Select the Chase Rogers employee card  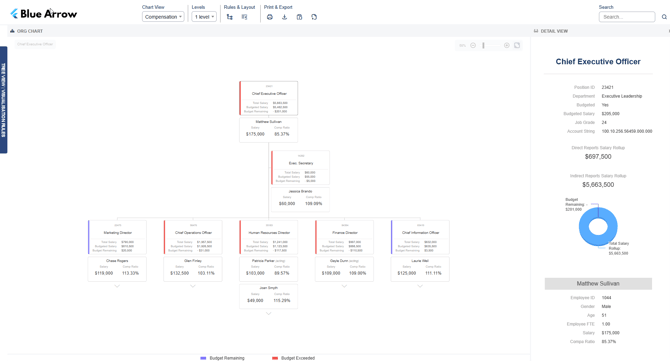(117, 269)
